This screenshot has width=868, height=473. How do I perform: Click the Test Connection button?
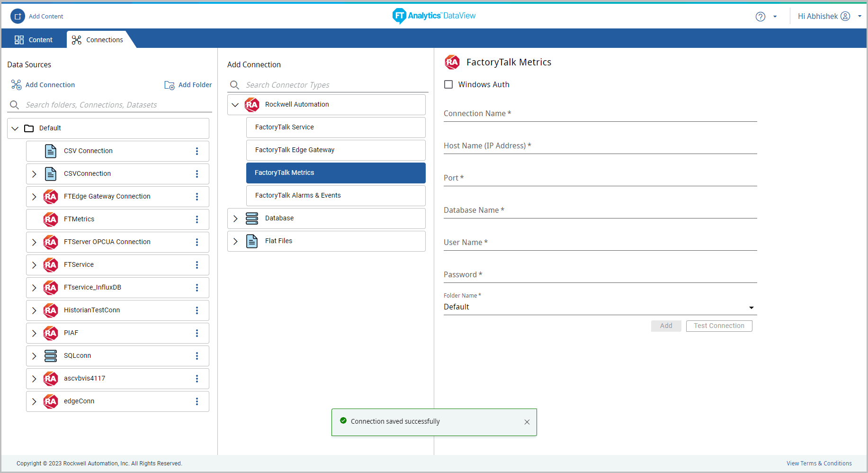click(718, 326)
